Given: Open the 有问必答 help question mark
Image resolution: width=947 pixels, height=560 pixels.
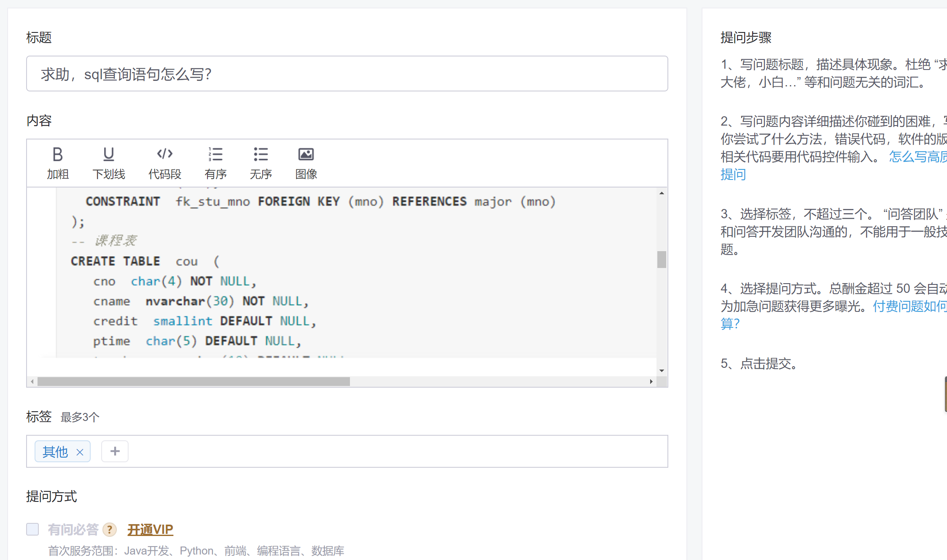Looking at the screenshot, I should point(110,529).
